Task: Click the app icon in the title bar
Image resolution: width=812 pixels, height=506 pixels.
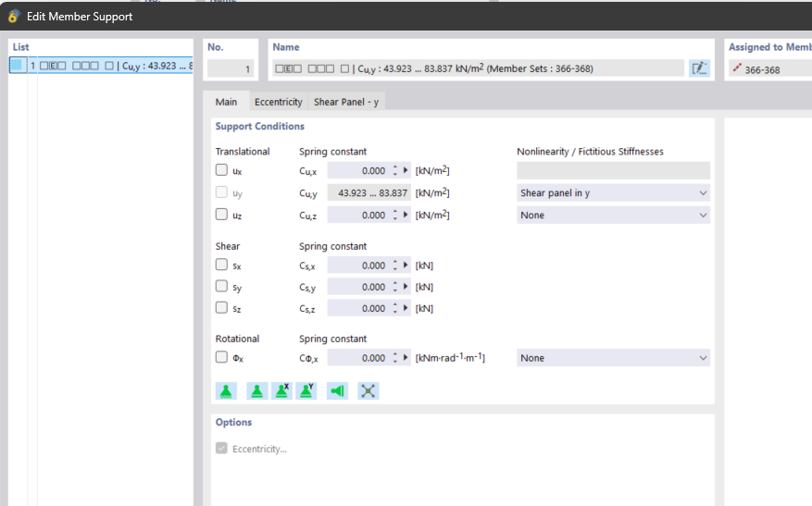Action: [14, 16]
